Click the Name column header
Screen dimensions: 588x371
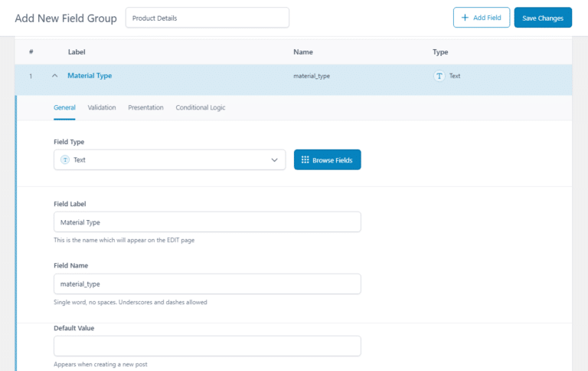tap(303, 52)
